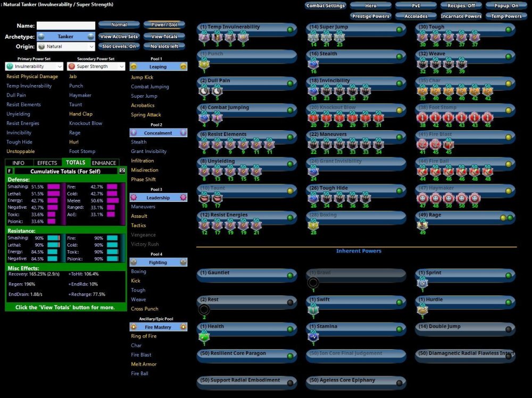Click Stealth's enhancement slot icon

pyautogui.click(x=312, y=64)
